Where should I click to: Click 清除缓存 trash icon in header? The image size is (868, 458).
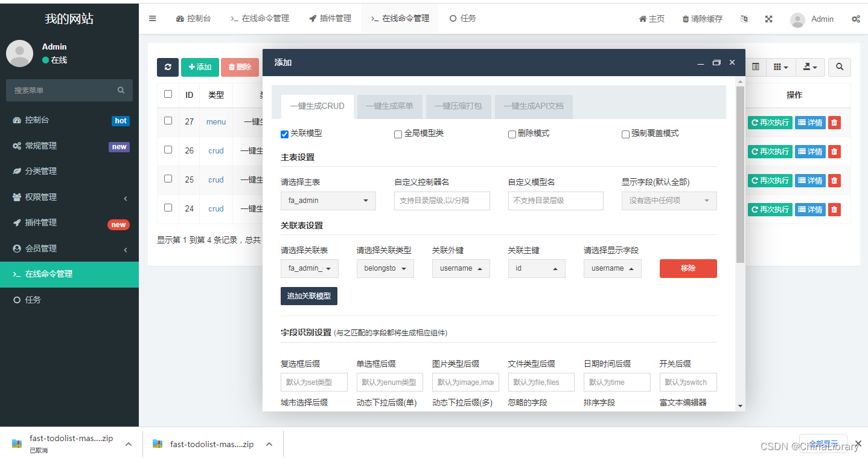703,19
